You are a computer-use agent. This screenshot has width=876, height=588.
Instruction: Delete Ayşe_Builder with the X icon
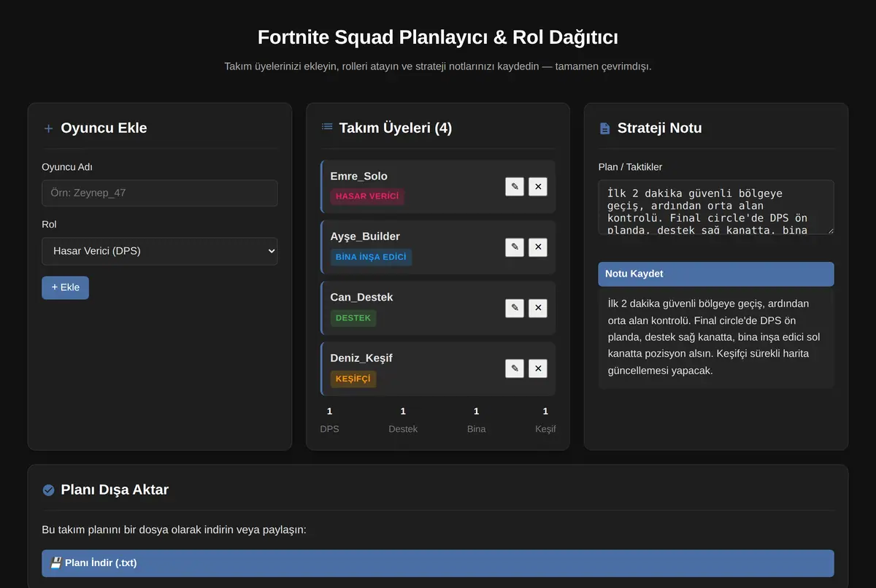[538, 247]
